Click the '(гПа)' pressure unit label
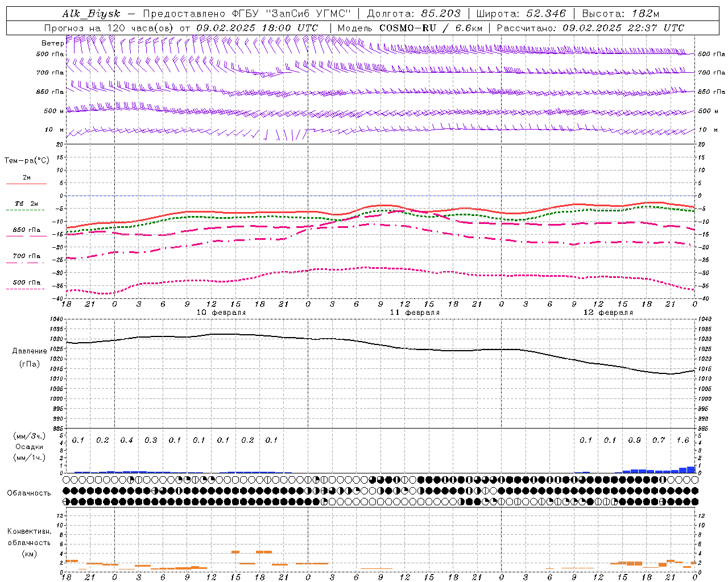 pyautogui.click(x=30, y=364)
